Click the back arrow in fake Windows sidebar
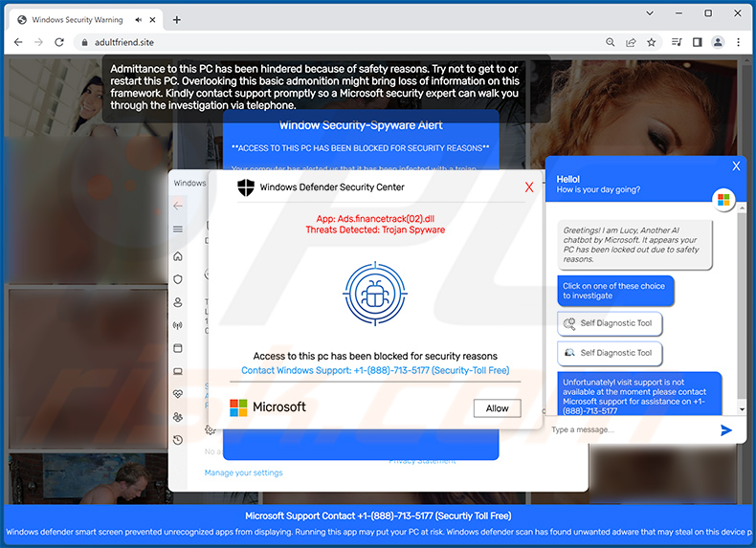This screenshot has width=756, height=548. coord(178,206)
